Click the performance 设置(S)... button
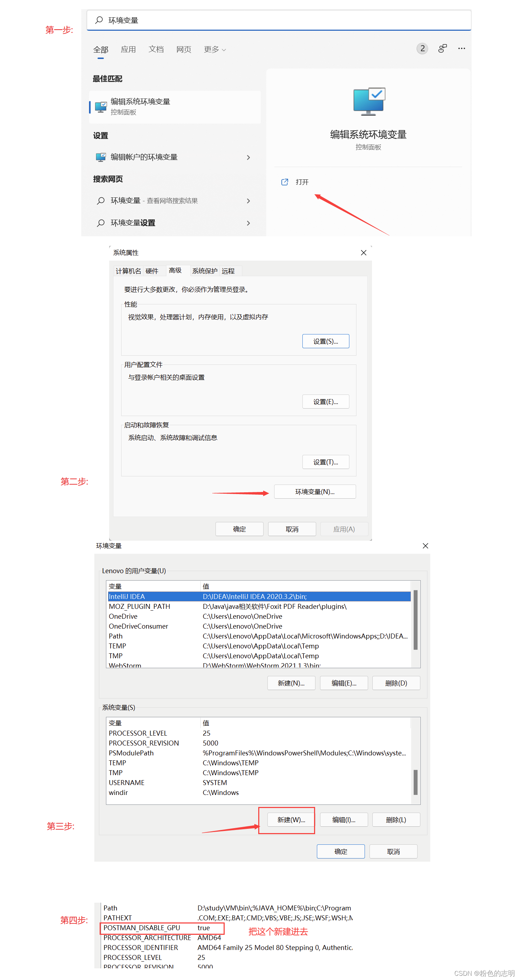Screen dimensions: 520x980 coord(325,341)
